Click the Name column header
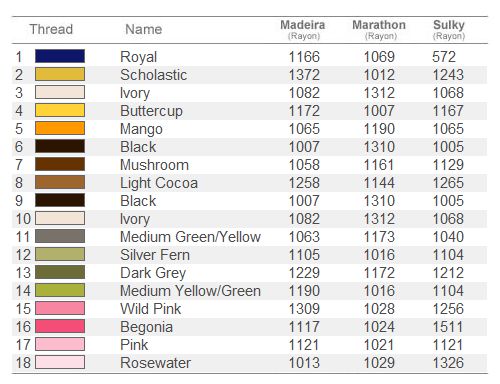The image size is (500, 384). pos(144,29)
